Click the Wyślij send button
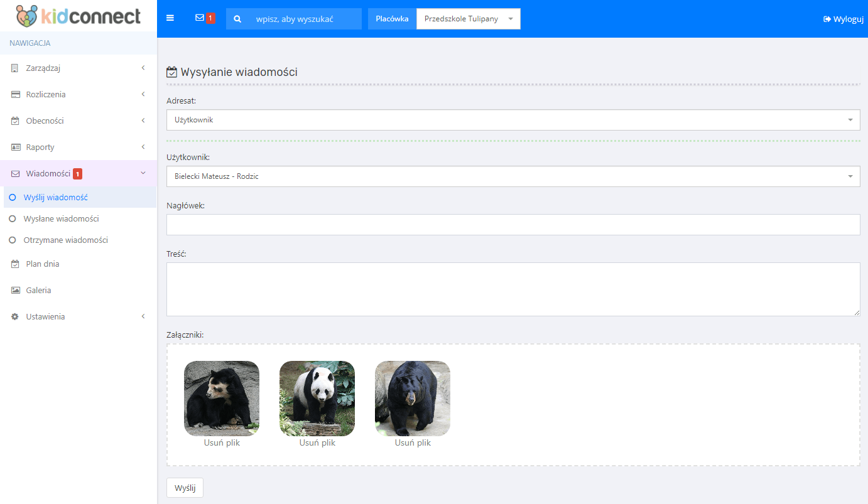The image size is (868, 504). [x=185, y=488]
